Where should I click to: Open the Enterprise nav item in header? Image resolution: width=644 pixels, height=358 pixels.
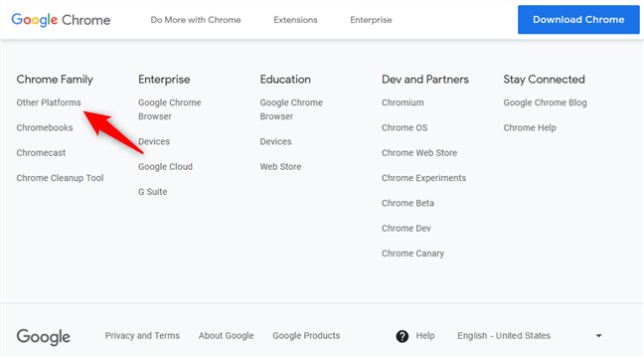point(371,20)
